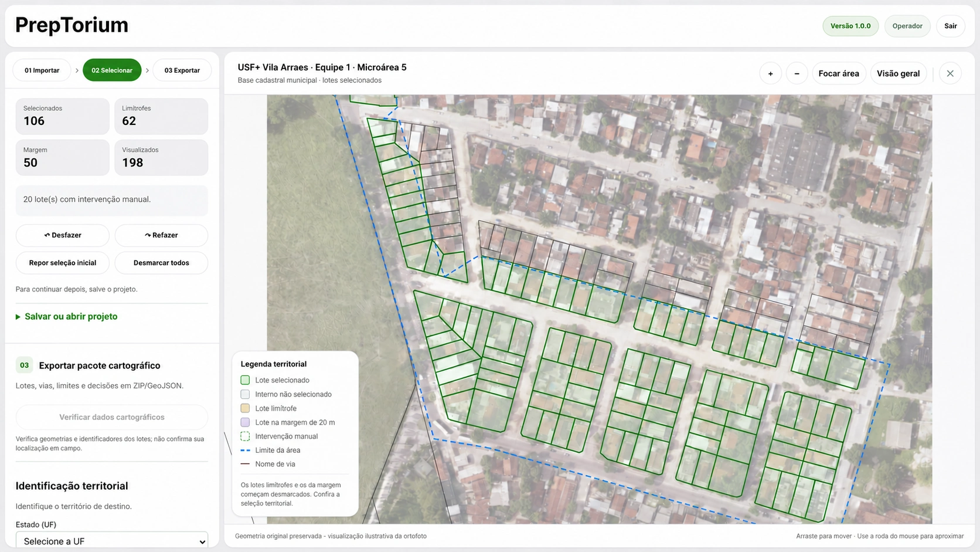The image size is (980, 552).
Task: Go to the 03 Exportar step
Action: coord(182,70)
